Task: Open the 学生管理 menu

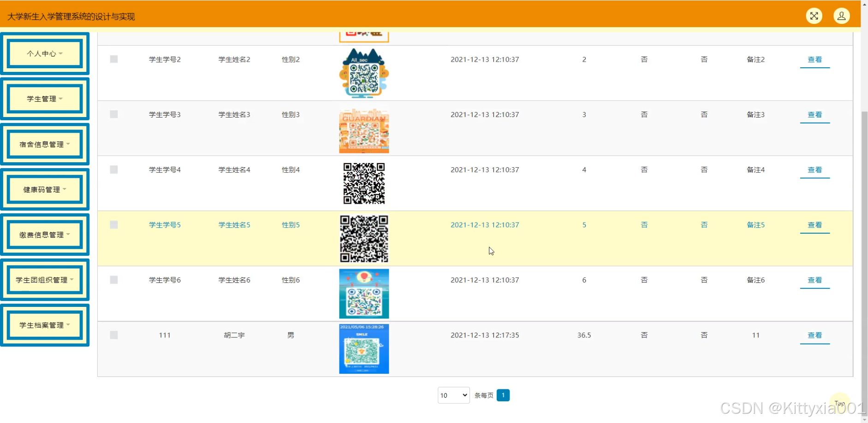Action: [45, 99]
